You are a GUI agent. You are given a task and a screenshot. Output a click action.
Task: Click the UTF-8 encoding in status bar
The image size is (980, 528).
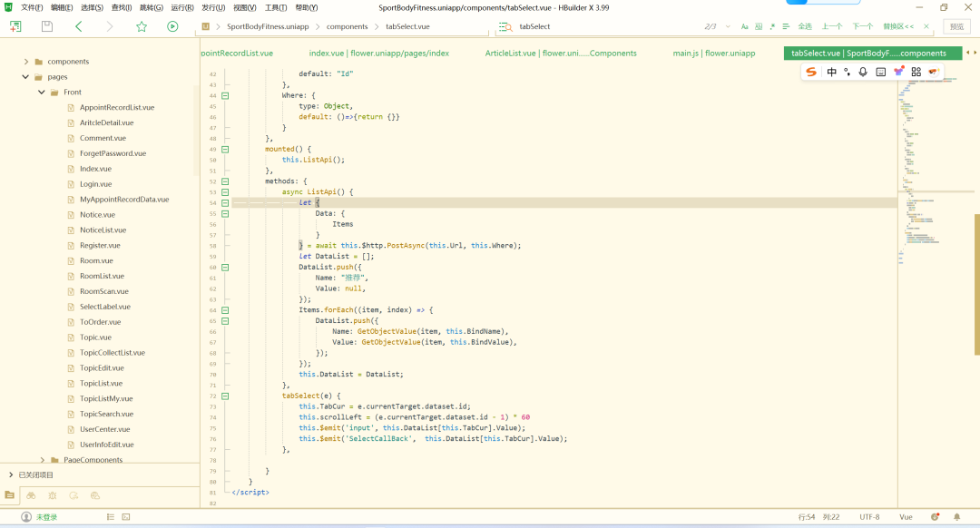869,517
